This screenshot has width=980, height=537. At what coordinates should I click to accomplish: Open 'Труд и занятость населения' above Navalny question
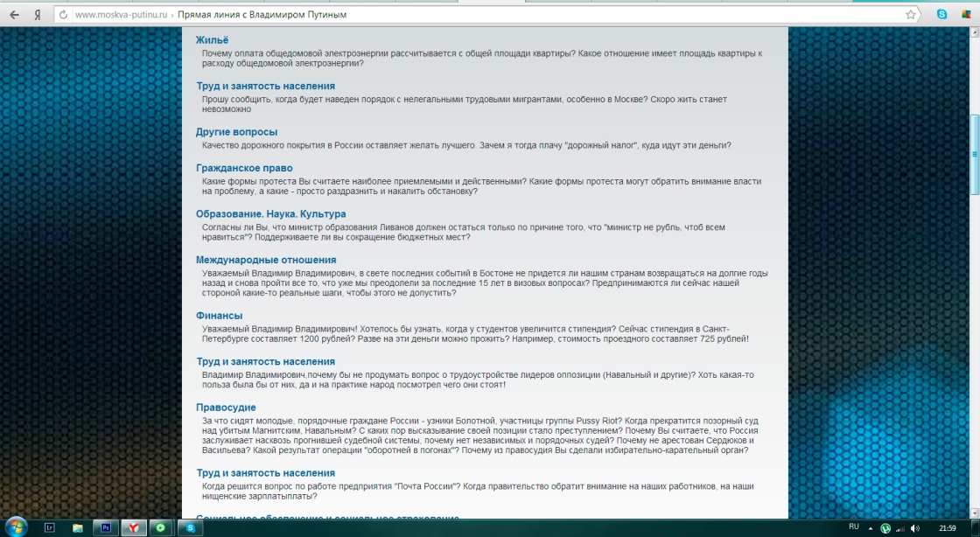(266, 361)
